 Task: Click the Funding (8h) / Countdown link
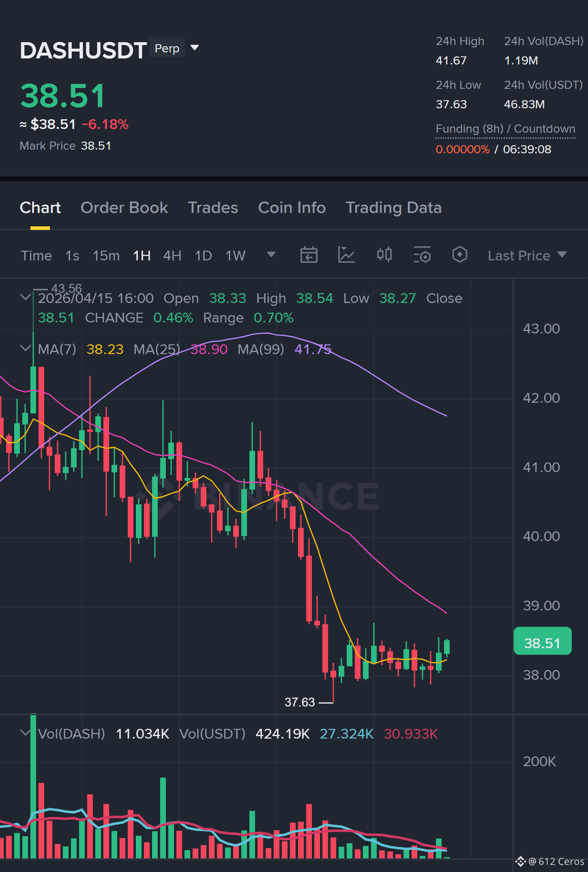tap(505, 129)
